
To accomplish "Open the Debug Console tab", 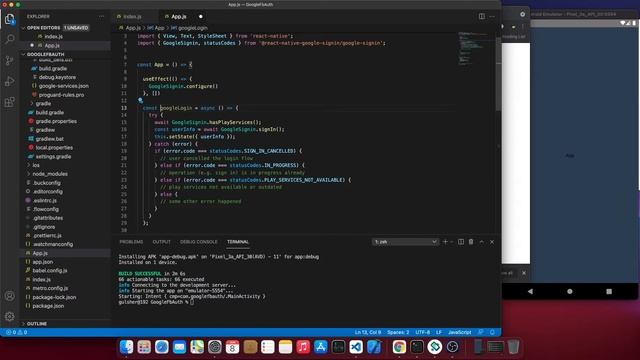I will pos(199,242).
